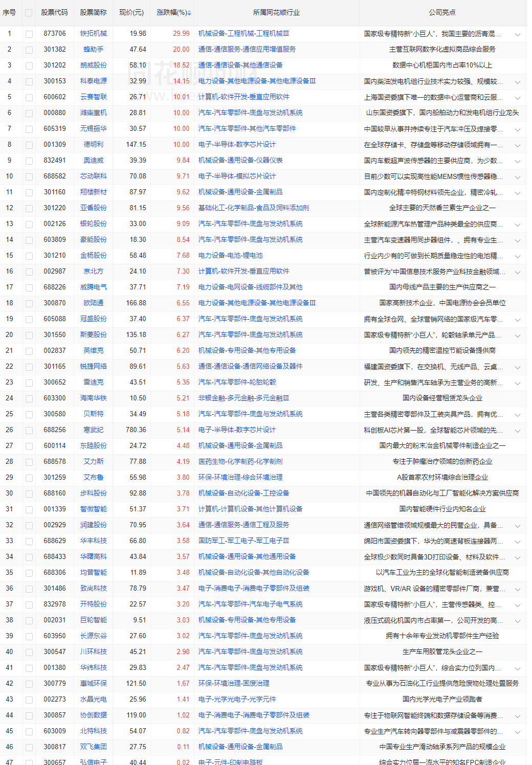Image resolution: width=532 pixels, height=765 pixels.
Task: Click stock code 832978
Action: pos(55,604)
